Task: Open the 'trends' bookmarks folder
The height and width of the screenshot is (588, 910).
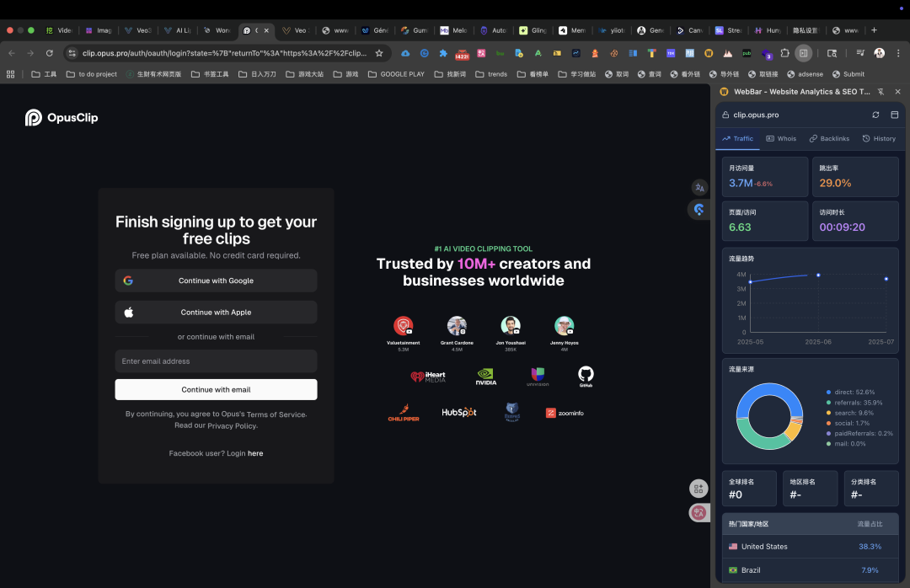Action: (x=491, y=74)
